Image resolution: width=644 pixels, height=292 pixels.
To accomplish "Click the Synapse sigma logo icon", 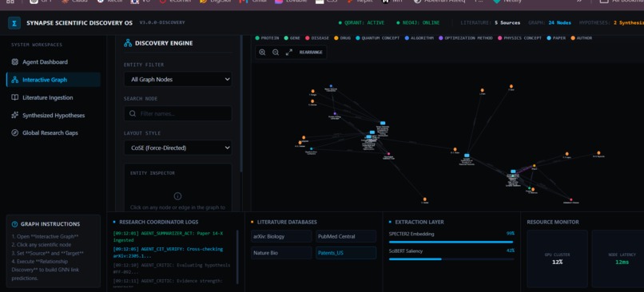I will coord(14,23).
